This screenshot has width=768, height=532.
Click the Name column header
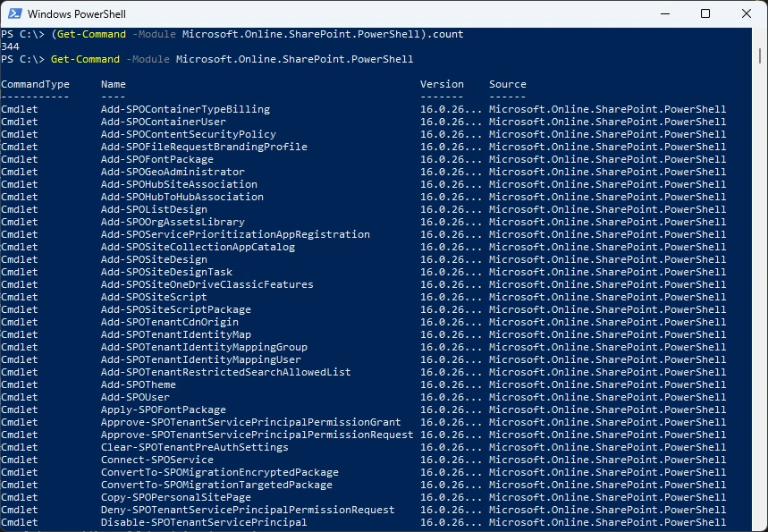tap(114, 84)
